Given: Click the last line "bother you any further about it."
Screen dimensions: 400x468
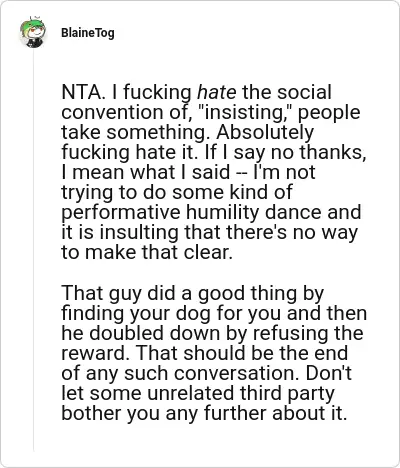Looking at the screenshot, I should [204, 413].
